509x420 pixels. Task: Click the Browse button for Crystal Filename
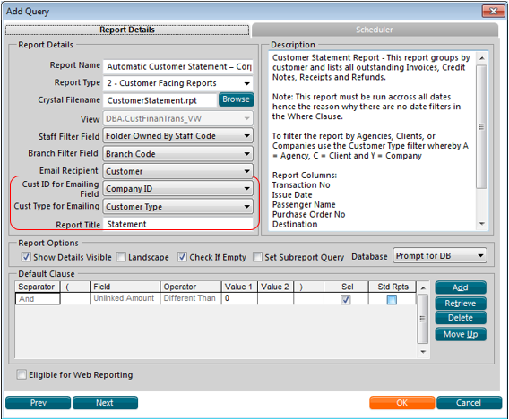236,99
